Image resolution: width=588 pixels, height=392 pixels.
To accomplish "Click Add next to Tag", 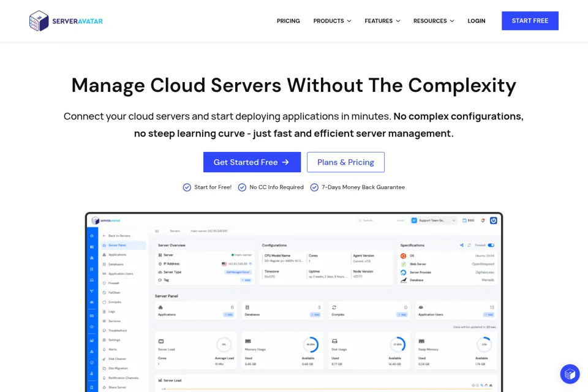I will click(246, 280).
